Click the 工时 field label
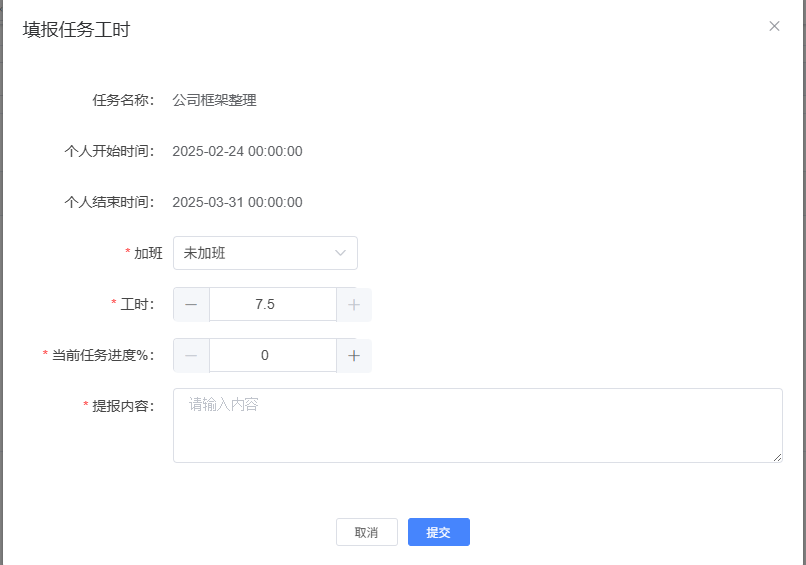The height and width of the screenshot is (565, 806). [137, 304]
